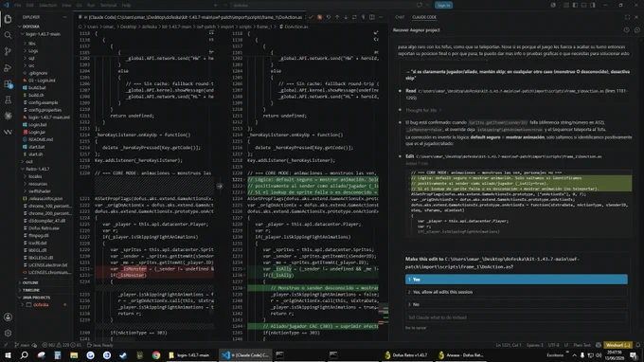Click the Sign In button in title bar
Image resolution: width=644 pixels, height=362 pixels.
tap(443, 6)
